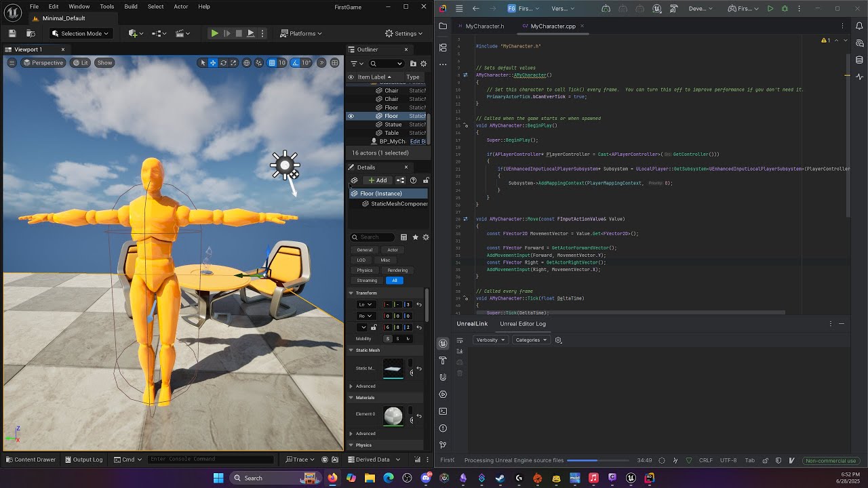Open the Unreal Settings dropdown
The image size is (868, 488).
[x=404, y=33]
